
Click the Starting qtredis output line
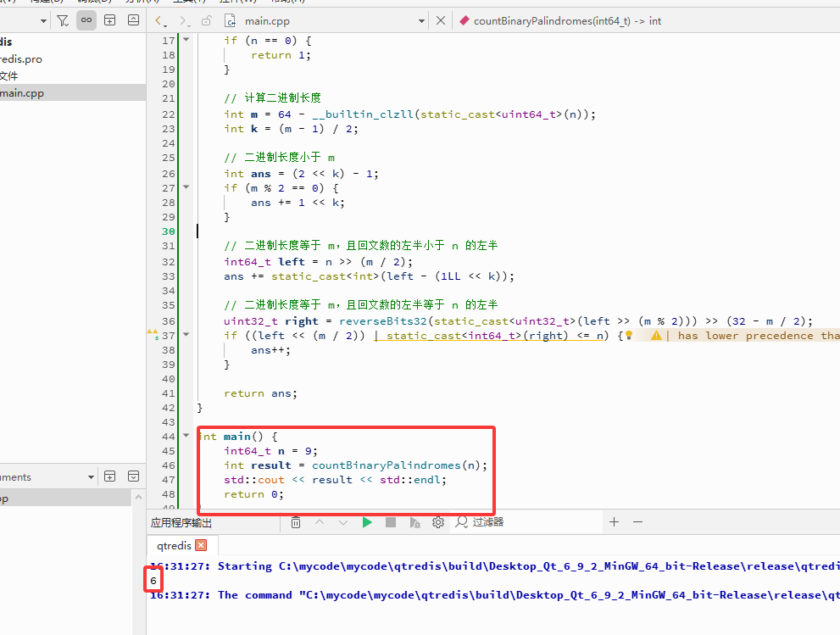click(x=494, y=566)
